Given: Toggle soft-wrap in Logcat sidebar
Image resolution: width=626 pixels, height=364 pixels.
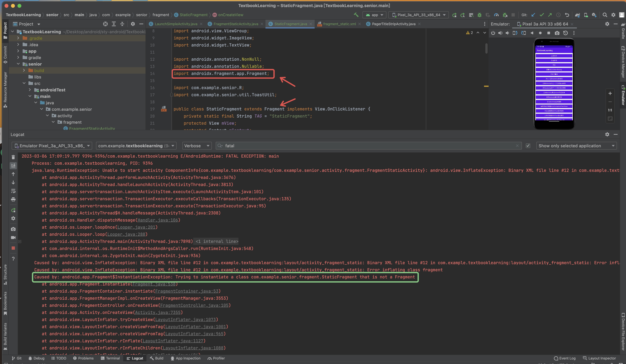Looking at the screenshot, I should click(13, 191).
